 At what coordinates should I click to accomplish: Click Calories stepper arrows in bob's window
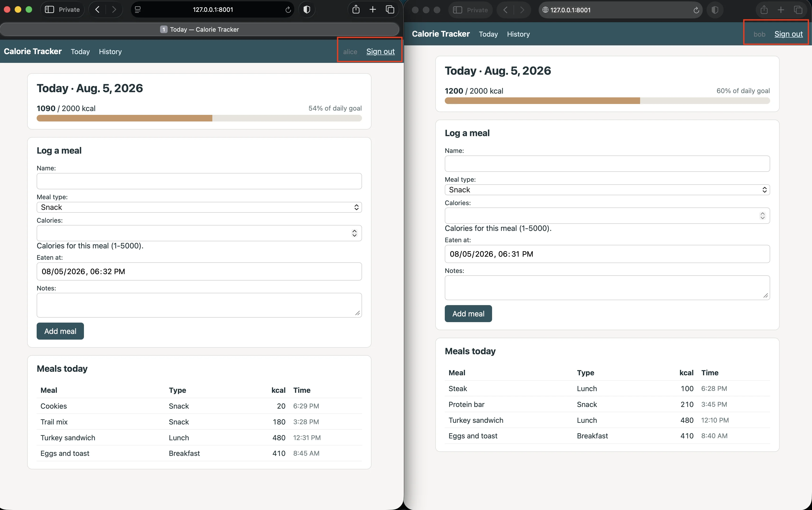[762, 216]
